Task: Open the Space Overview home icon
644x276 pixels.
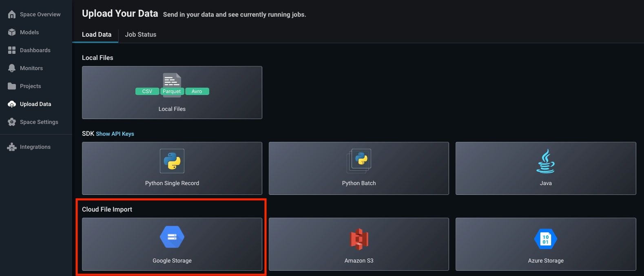Action: (12, 14)
